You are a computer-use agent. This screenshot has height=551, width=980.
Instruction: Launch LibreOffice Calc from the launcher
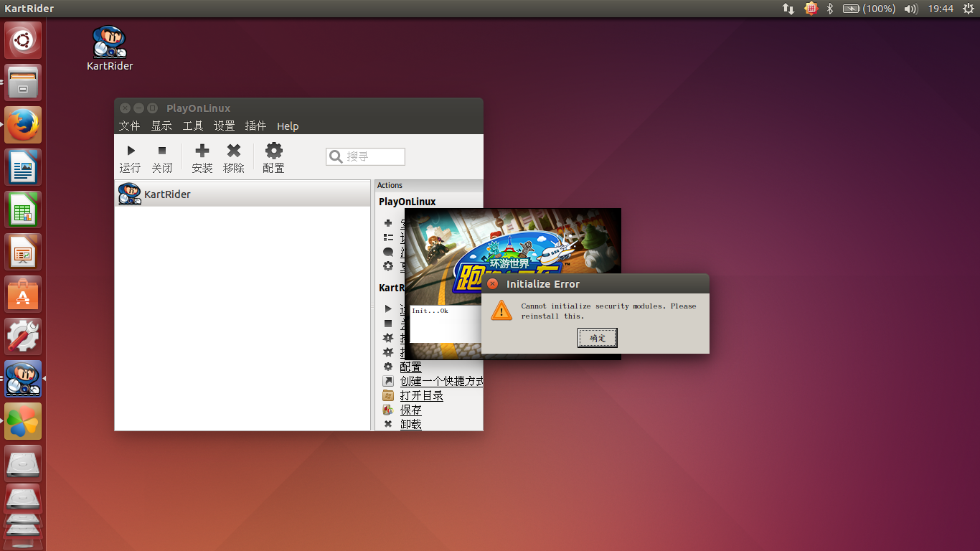click(23, 209)
